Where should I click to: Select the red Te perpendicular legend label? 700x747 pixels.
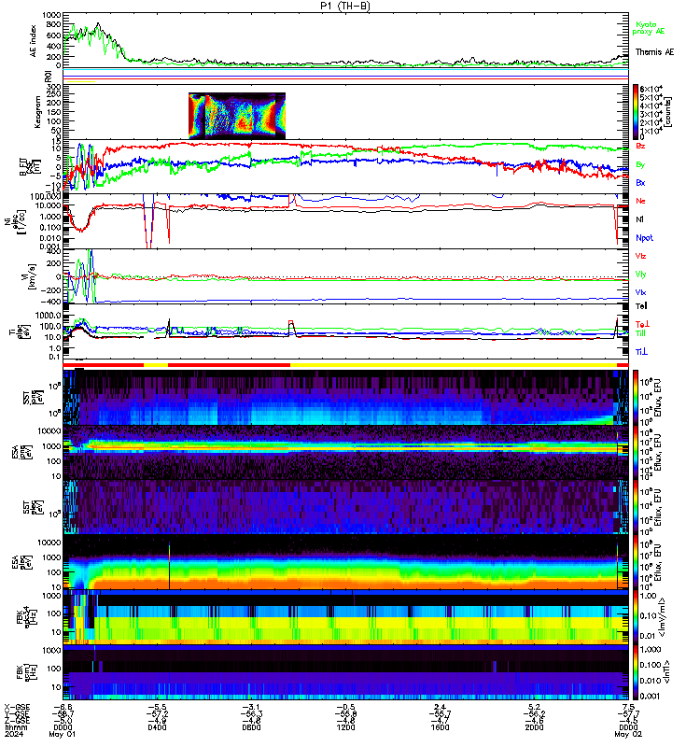pos(642,324)
